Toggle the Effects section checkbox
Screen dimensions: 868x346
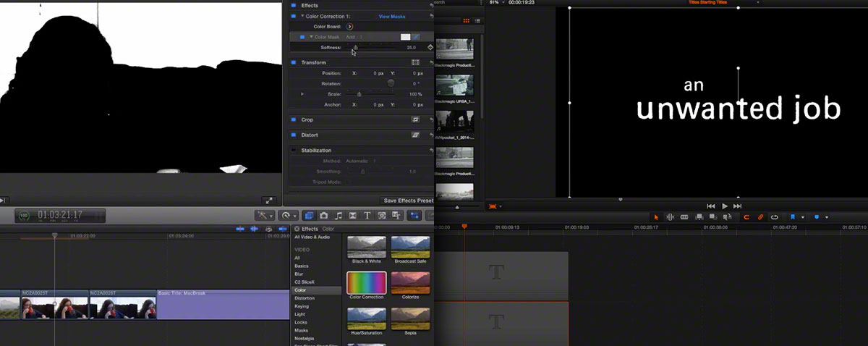[x=294, y=5]
